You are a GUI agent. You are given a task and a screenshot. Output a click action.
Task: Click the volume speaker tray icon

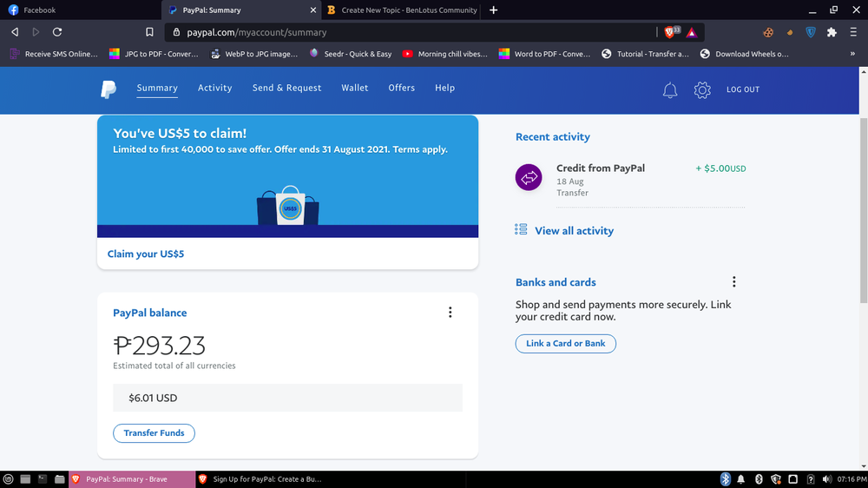click(827, 479)
